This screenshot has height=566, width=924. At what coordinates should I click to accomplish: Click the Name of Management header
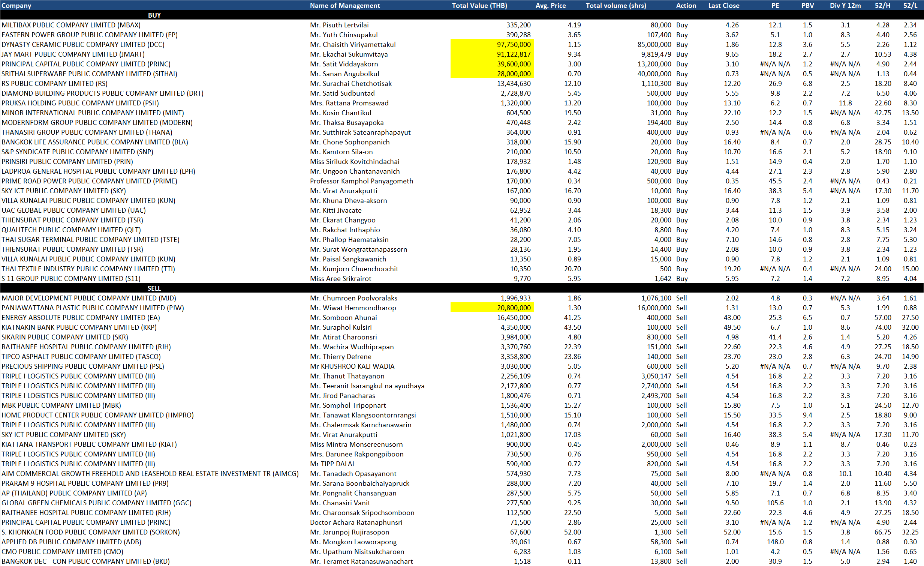tap(344, 5)
